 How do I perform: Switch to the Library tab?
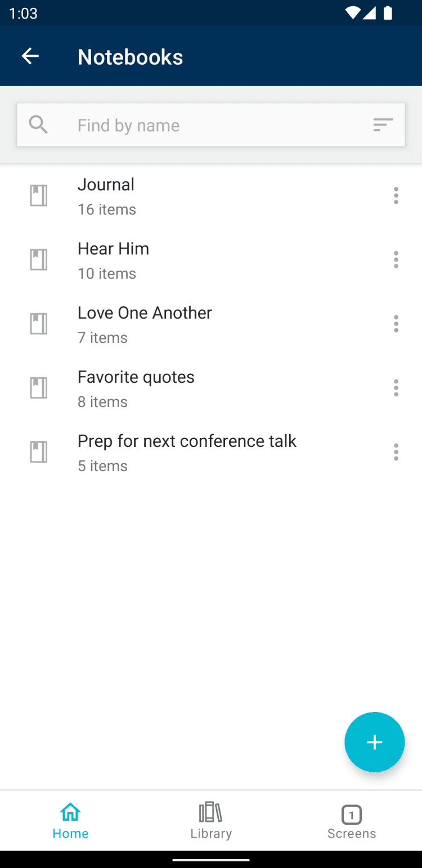(x=211, y=821)
